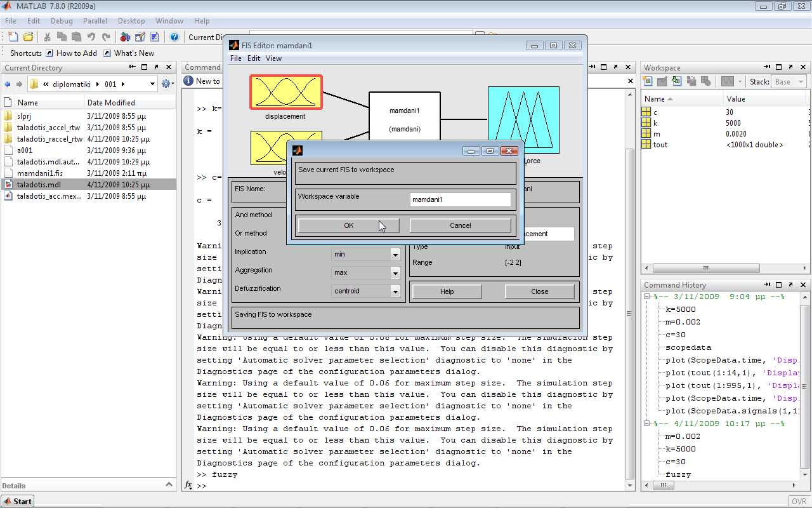Click the Windows Start button

(x=17, y=501)
